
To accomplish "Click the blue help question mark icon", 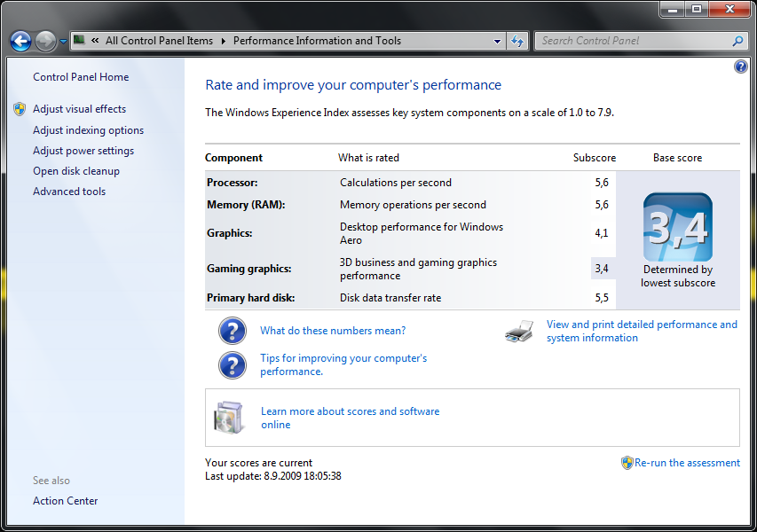I will 740,66.
